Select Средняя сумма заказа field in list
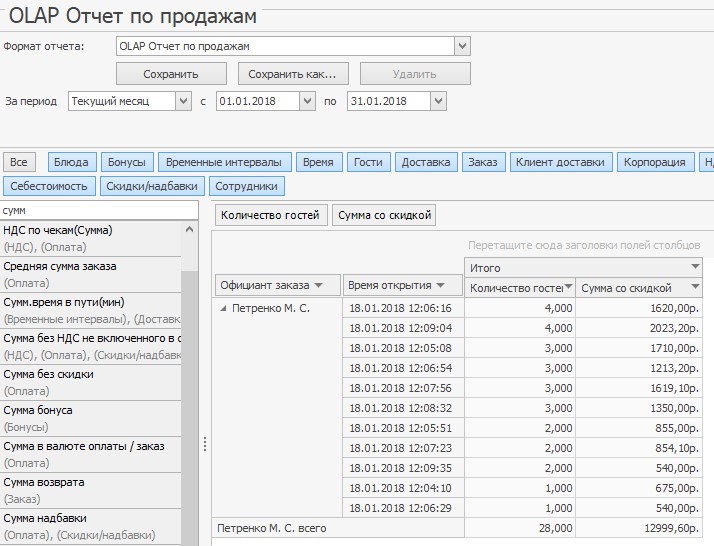The width and height of the screenshot is (714, 546). (x=90, y=273)
